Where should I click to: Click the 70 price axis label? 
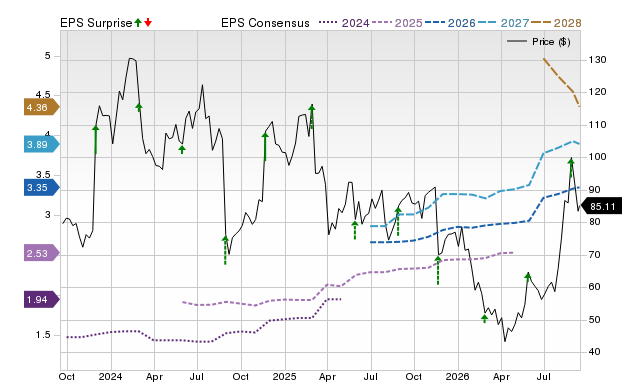(x=595, y=254)
